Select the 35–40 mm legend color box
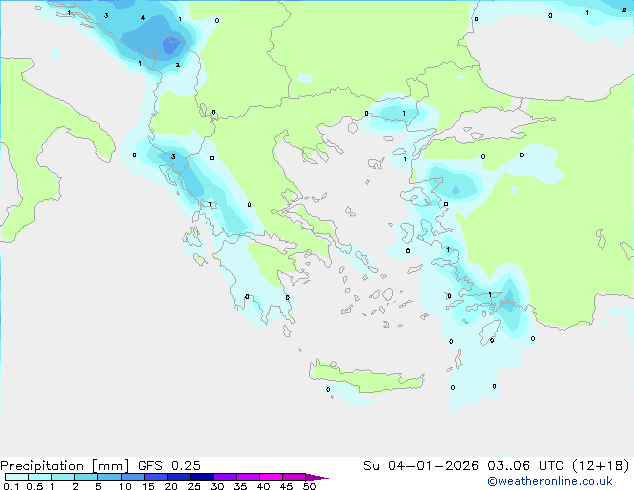This screenshot has width=634, height=490. 248,477
